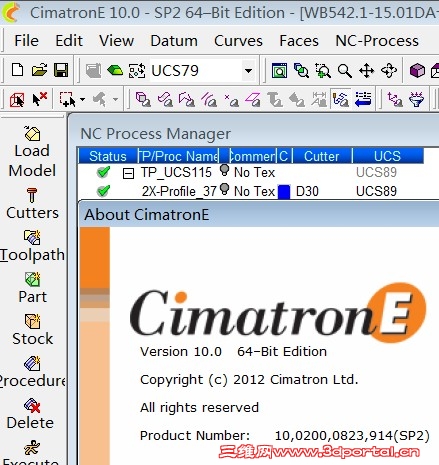Click the dashed box selection tool icon
The height and width of the screenshot is (465, 439).
tap(67, 99)
